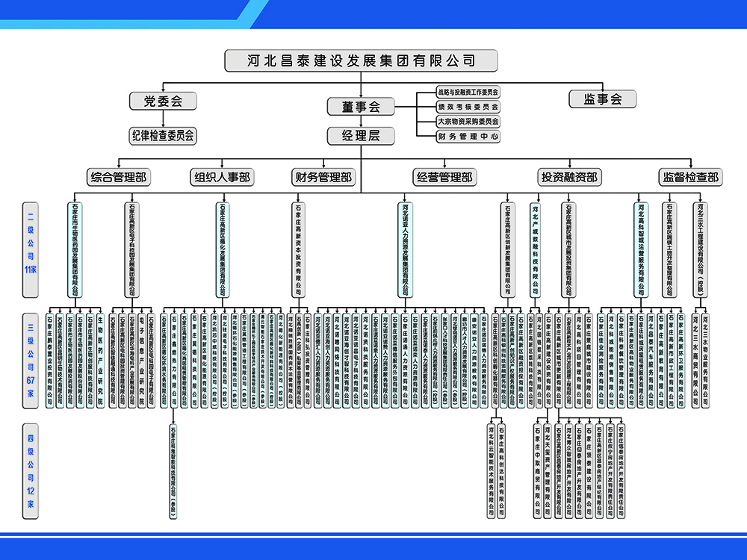This screenshot has width=747, height=560.
Task: Open the 财务管理中心 box
Action: (x=468, y=137)
